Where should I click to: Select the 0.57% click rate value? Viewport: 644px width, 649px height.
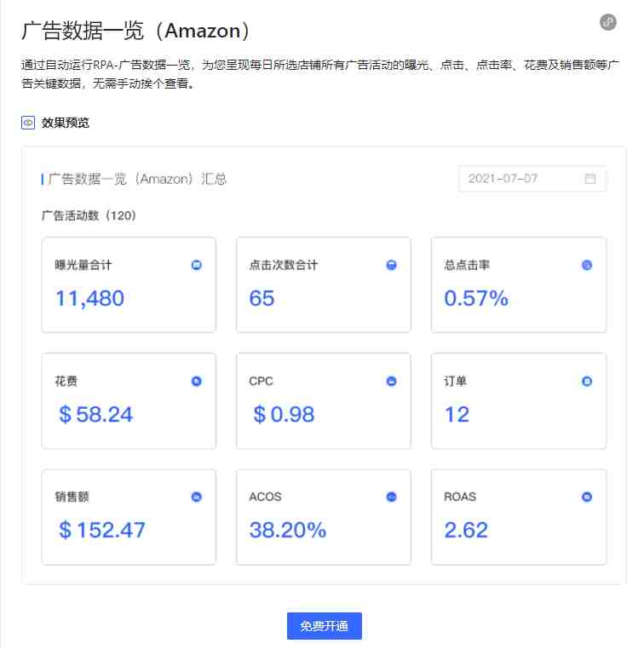coord(476,298)
